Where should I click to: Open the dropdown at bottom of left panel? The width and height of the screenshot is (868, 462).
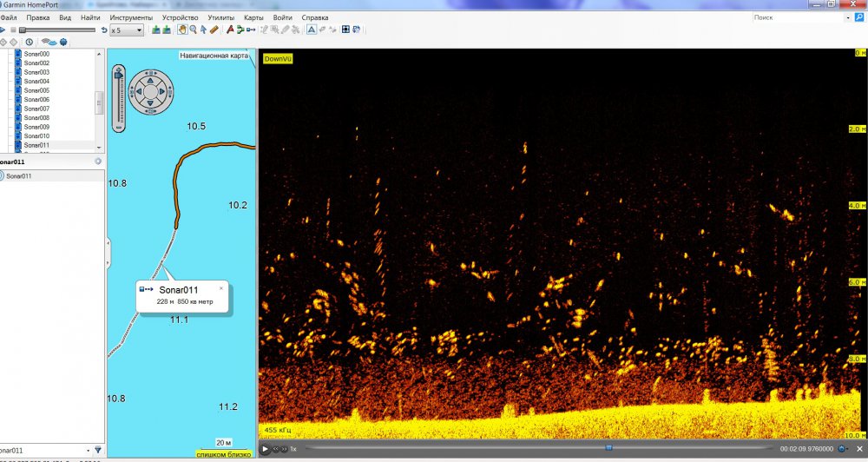pos(87,450)
